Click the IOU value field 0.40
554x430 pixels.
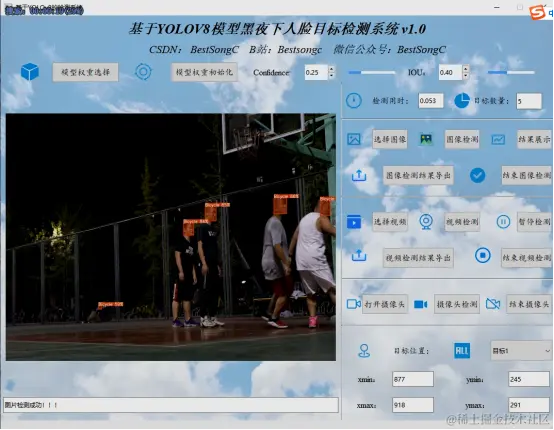point(450,72)
